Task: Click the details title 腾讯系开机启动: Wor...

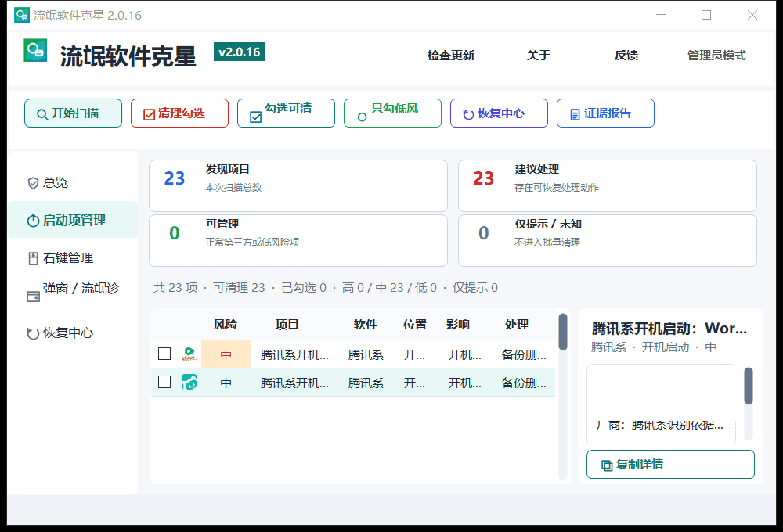Action: [x=669, y=329]
